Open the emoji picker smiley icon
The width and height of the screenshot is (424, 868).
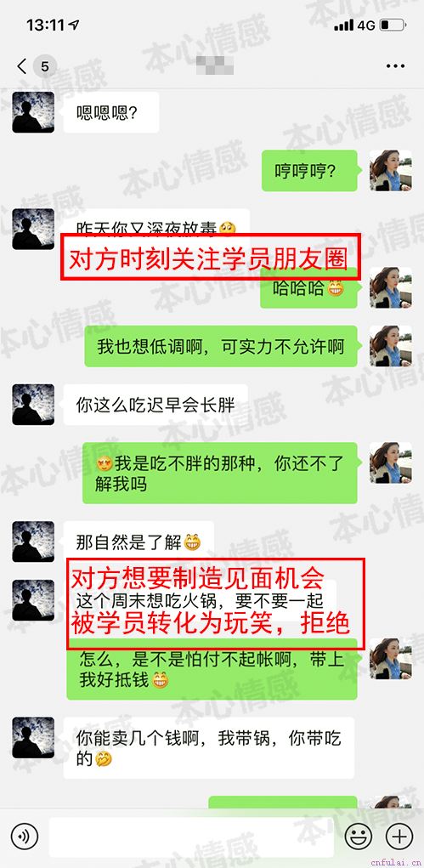tap(358, 836)
